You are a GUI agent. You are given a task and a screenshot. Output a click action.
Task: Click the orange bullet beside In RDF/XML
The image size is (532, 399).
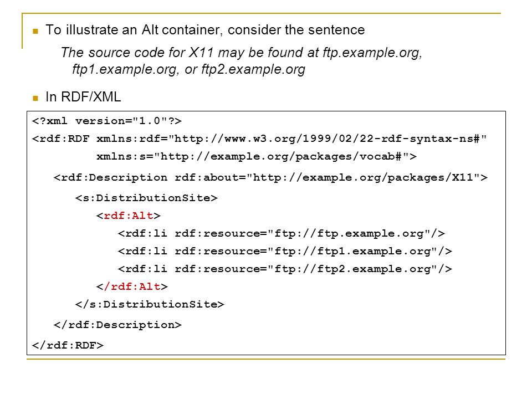click(35, 99)
